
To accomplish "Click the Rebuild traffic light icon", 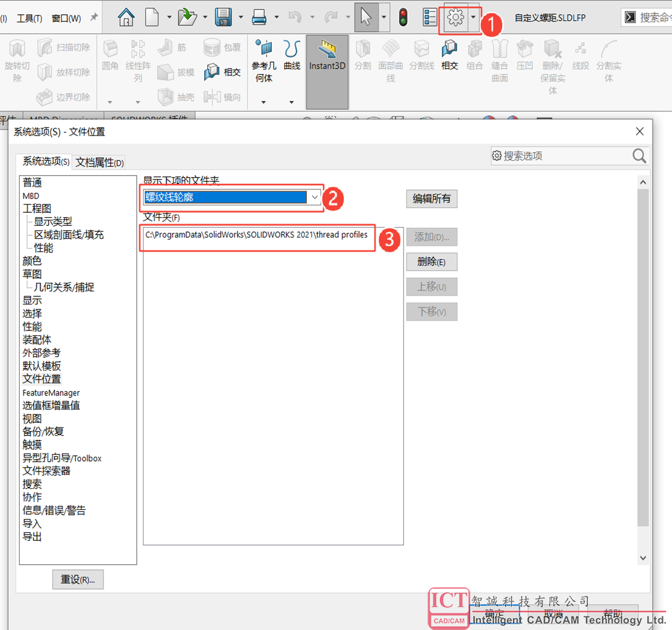I will pyautogui.click(x=403, y=17).
